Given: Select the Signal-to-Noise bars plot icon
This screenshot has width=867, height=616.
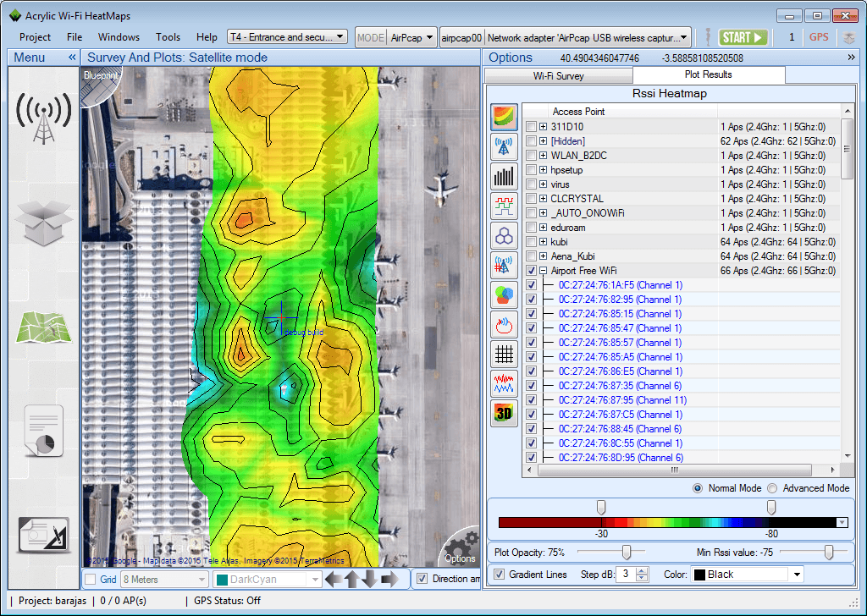Looking at the screenshot, I should [503, 176].
